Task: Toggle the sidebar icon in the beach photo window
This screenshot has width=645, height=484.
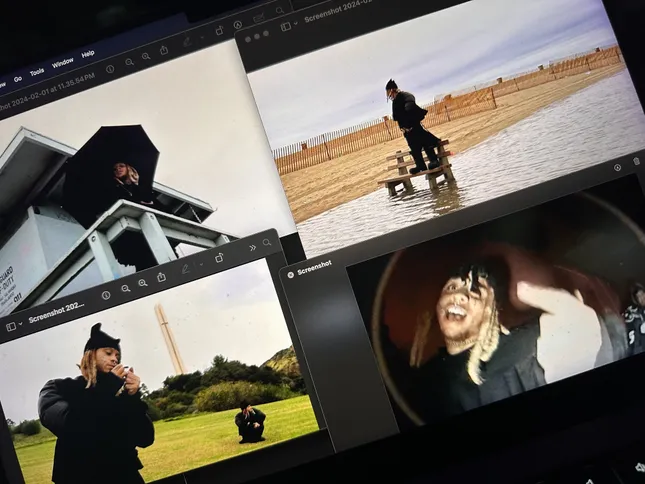Action: pyautogui.click(x=285, y=27)
